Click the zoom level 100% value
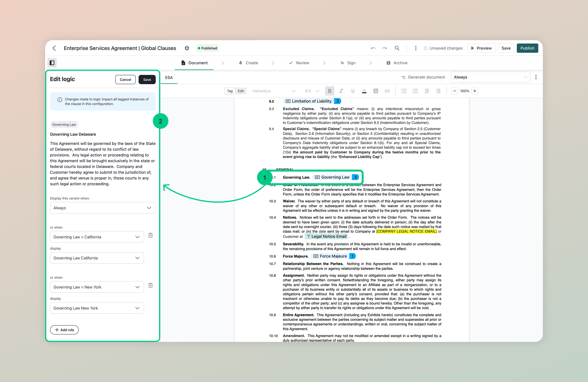This screenshot has height=382, width=588. 465,91
